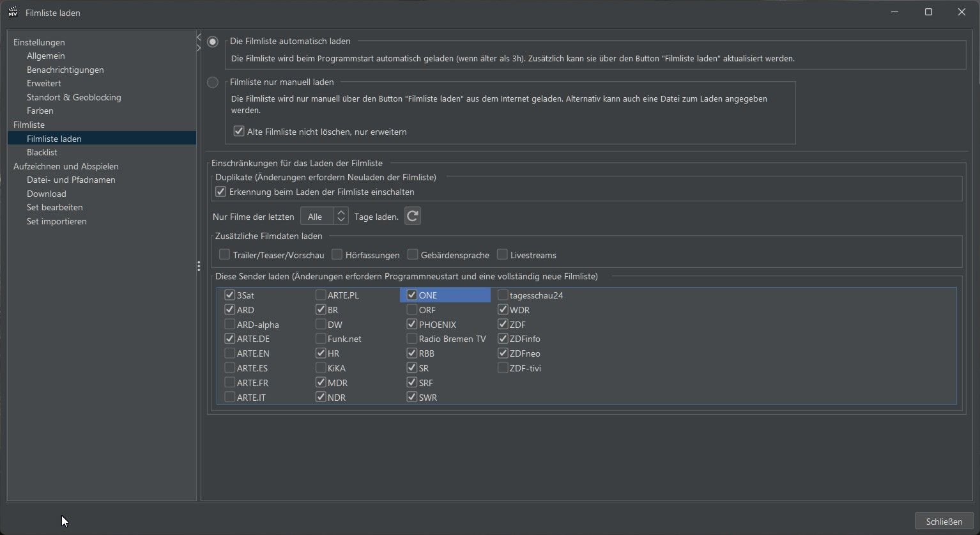
Task: Increase days value with spinner up arrow
Action: (341, 212)
